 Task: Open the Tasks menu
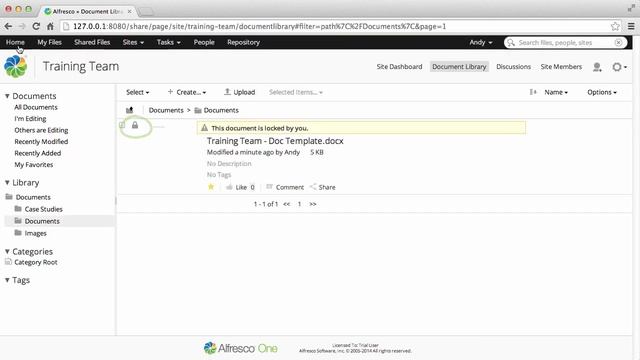(x=168, y=42)
